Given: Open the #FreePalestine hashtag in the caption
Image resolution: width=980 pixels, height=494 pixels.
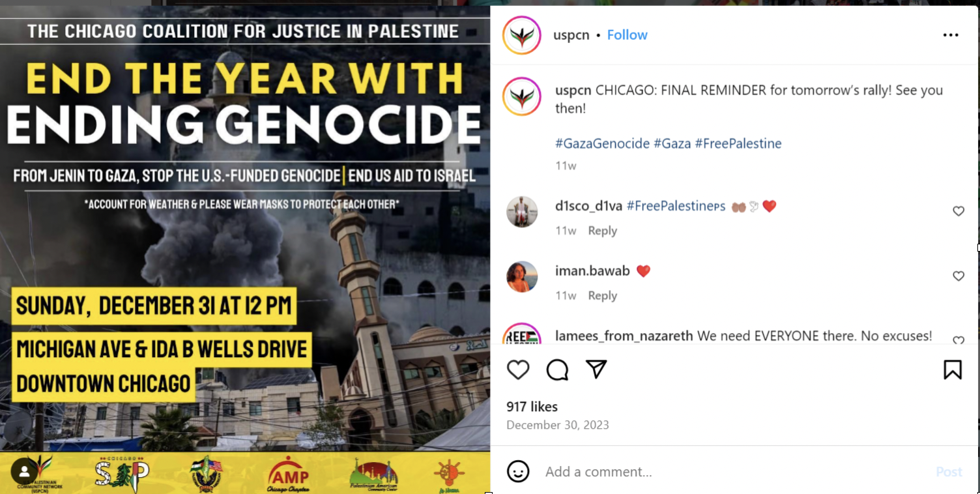Looking at the screenshot, I should [738, 143].
